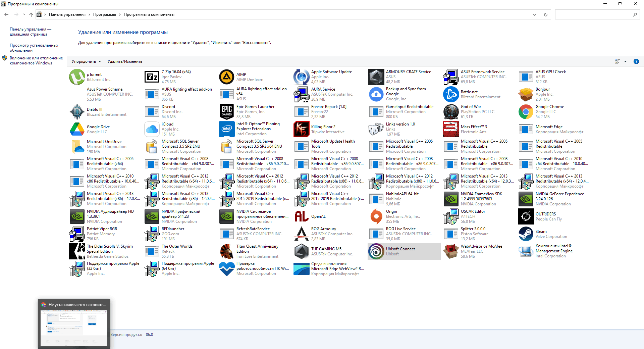Click the Программы и компоненты breadcrumb
This screenshot has height=349, width=644.
pyautogui.click(x=149, y=14)
